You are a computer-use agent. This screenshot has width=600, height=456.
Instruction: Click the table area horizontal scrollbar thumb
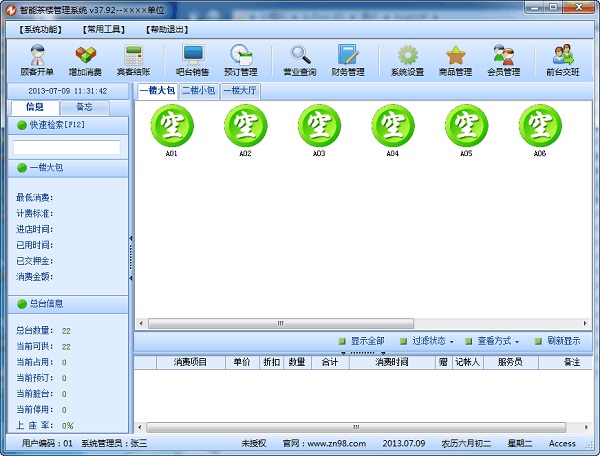281,324
